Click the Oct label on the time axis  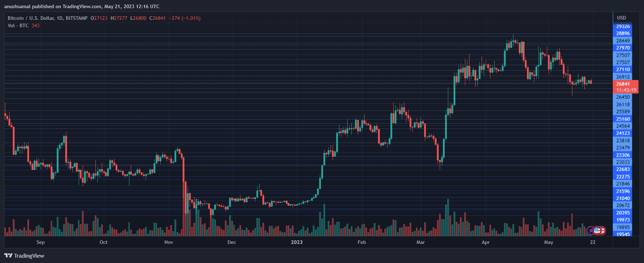104,242
